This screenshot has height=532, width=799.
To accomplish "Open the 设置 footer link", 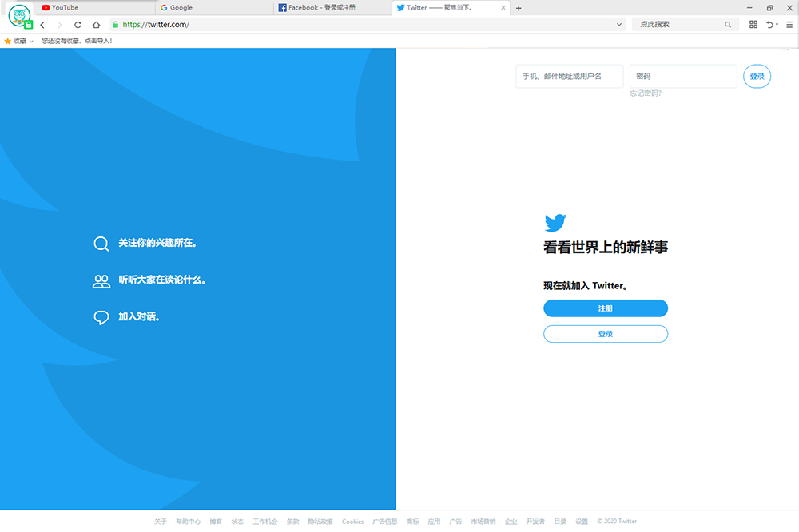I will point(582,522).
